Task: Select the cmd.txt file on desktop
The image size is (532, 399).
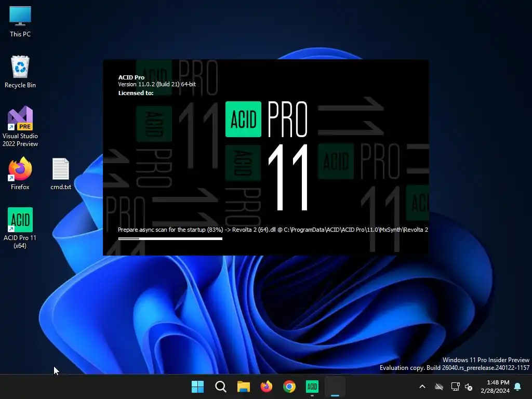Action: pos(61,174)
